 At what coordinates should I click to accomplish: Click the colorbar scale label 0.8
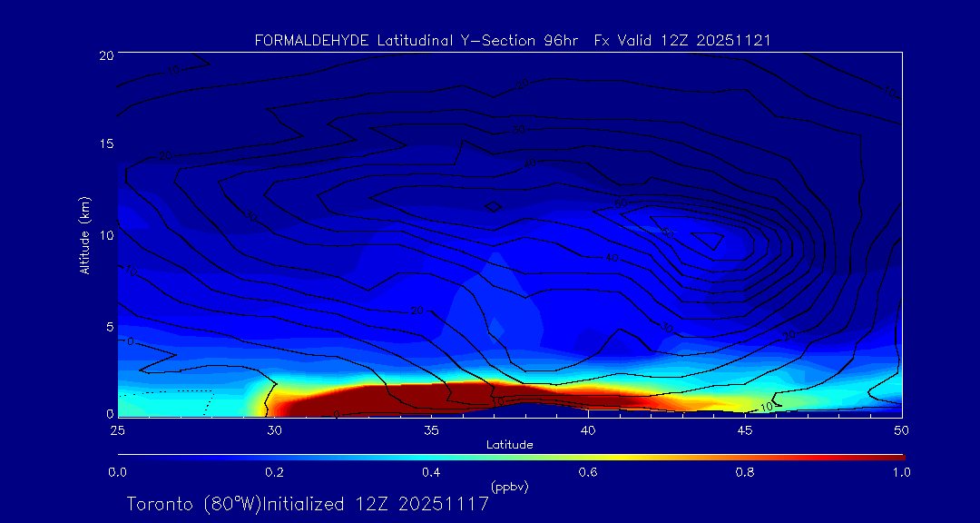click(x=745, y=472)
